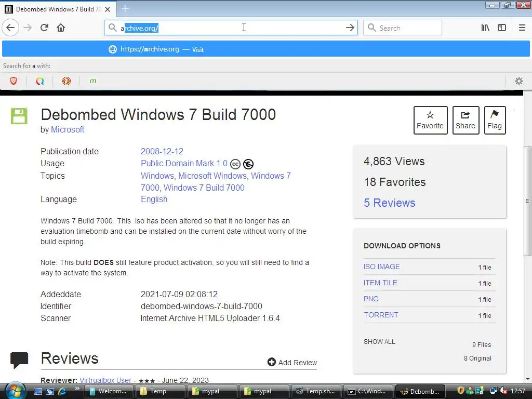Click the network tray icon

click(x=494, y=391)
